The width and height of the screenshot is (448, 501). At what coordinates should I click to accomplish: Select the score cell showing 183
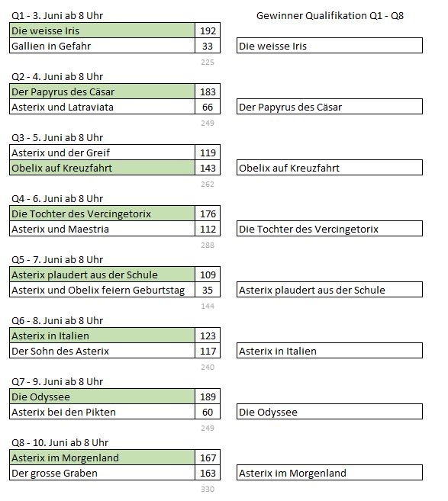(x=208, y=92)
